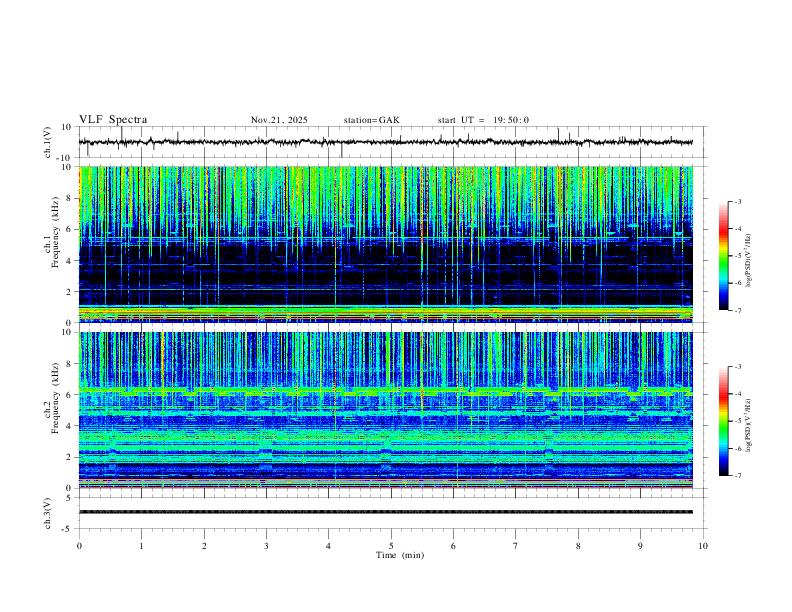Click the time axis tick label "10" at far right
This screenshot has width=792, height=612.
703,546
